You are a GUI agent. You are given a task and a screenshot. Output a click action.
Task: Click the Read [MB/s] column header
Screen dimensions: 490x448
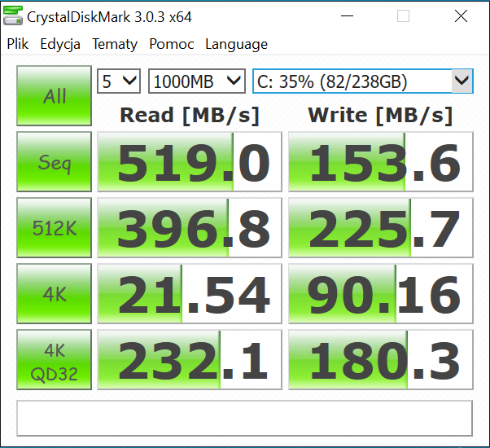point(190,116)
